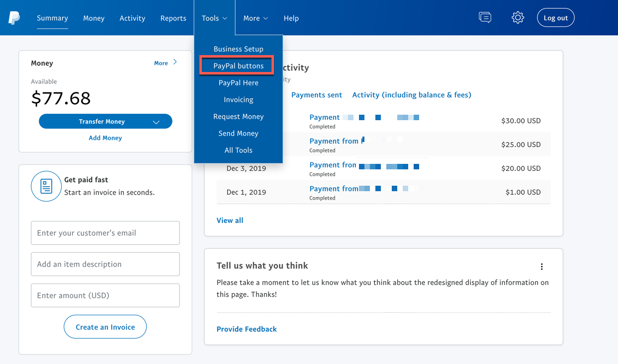Image resolution: width=618 pixels, height=364 pixels.
Task: Click the Log out button
Action: 555,17
